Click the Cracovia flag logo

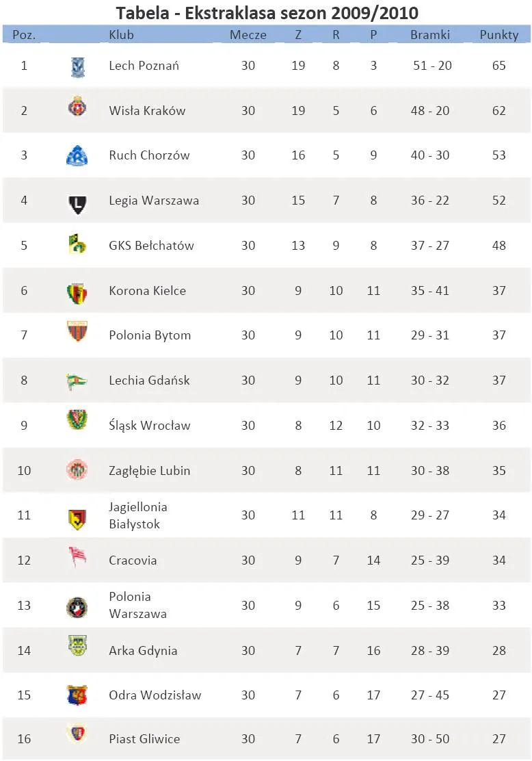point(77,557)
